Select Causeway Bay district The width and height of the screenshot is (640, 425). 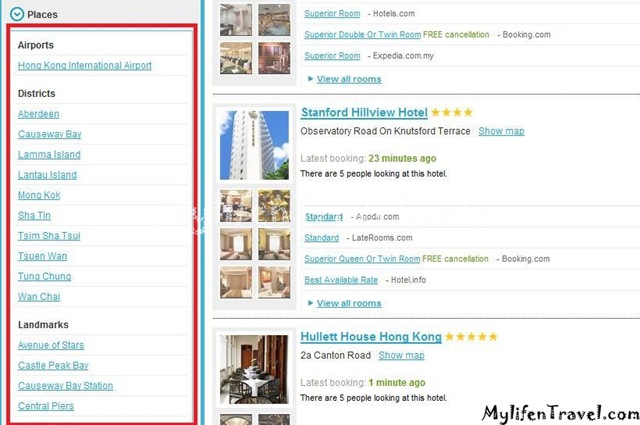coord(49,134)
